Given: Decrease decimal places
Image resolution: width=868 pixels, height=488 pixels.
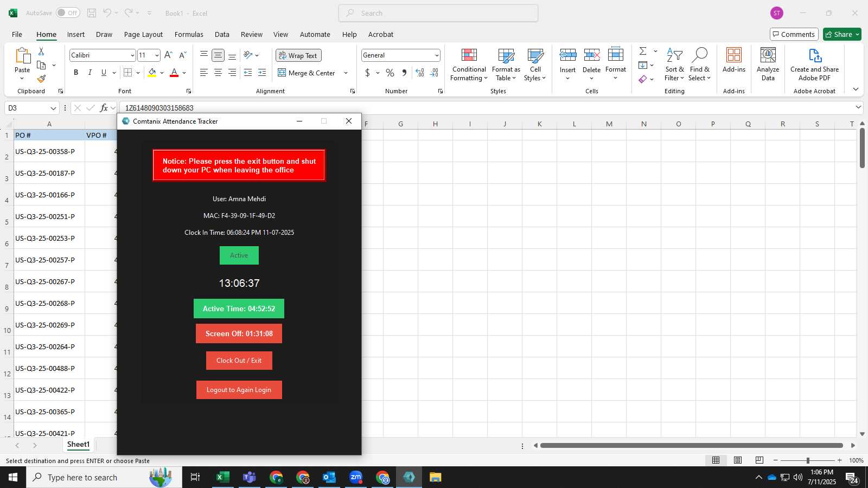Looking at the screenshot, I should pyautogui.click(x=434, y=73).
